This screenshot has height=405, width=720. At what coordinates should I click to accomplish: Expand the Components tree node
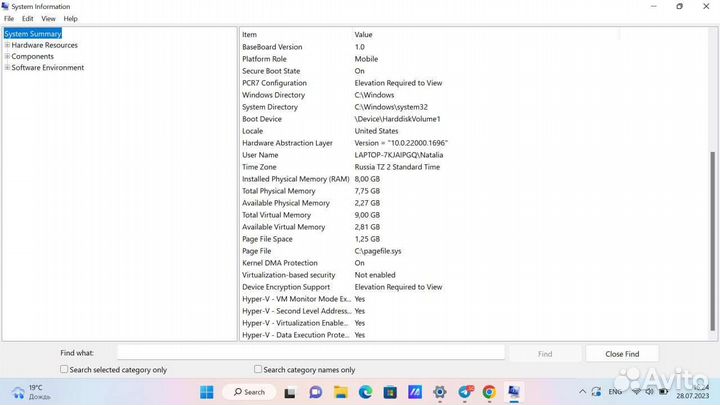click(x=7, y=57)
